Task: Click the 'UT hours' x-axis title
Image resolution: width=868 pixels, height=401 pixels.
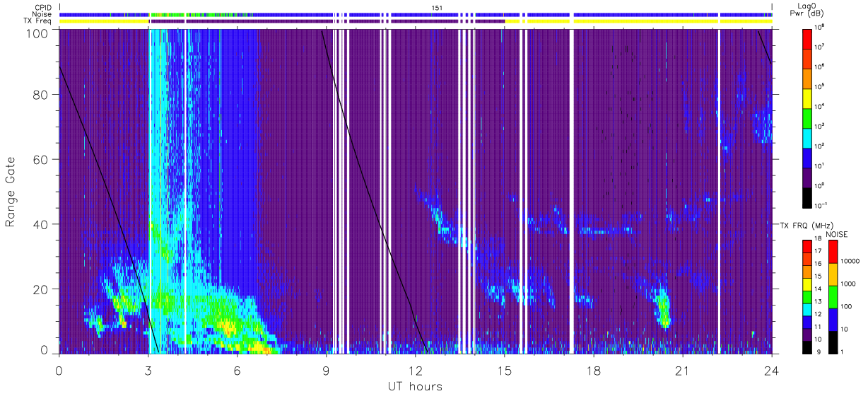Action: pos(415,386)
